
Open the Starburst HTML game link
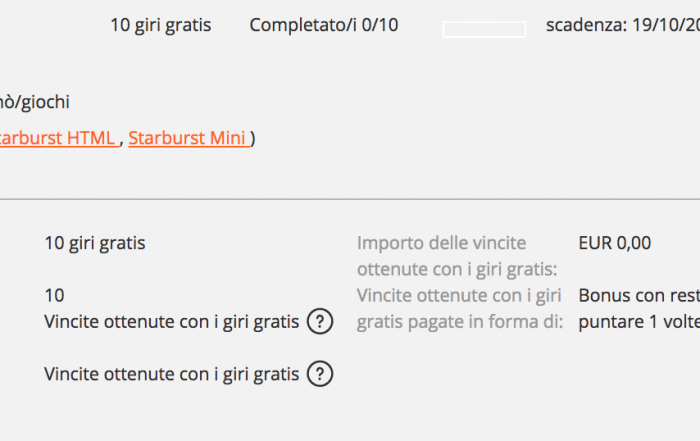point(59,138)
